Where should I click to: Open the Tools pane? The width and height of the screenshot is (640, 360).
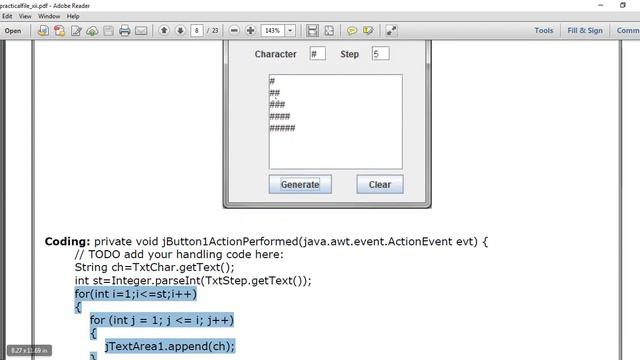[x=544, y=31]
